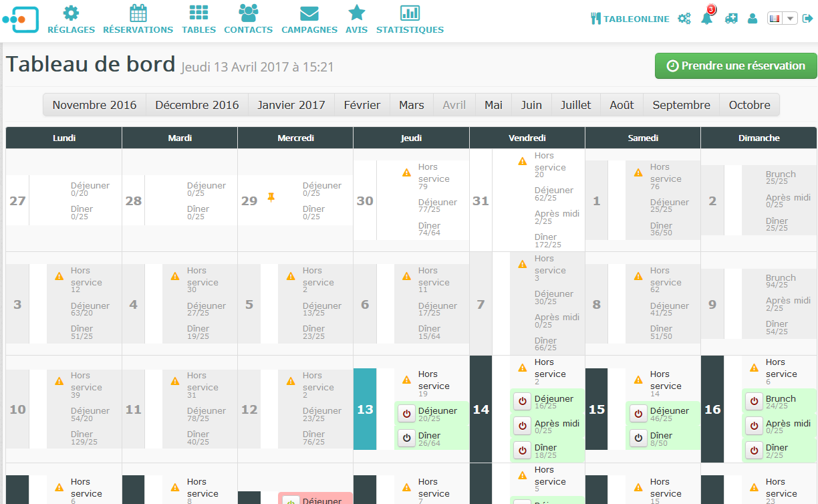Select day 27 in Lundi column
The width and height of the screenshot is (818, 504).
[x=17, y=201]
